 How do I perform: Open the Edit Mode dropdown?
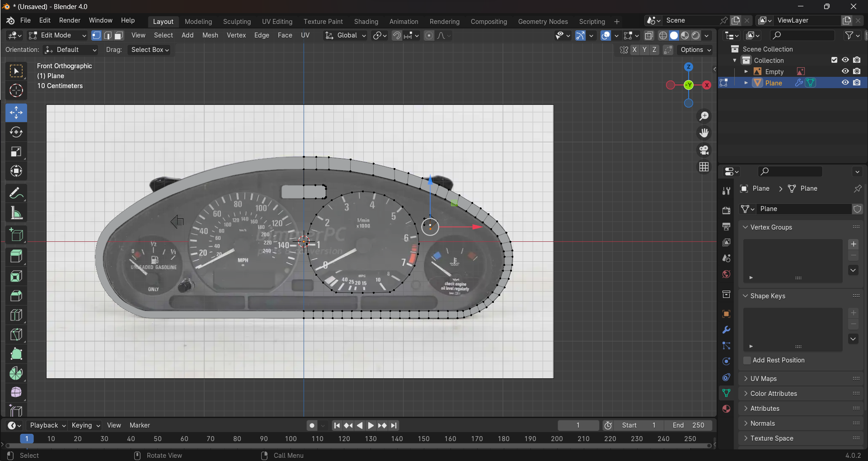pyautogui.click(x=57, y=35)
